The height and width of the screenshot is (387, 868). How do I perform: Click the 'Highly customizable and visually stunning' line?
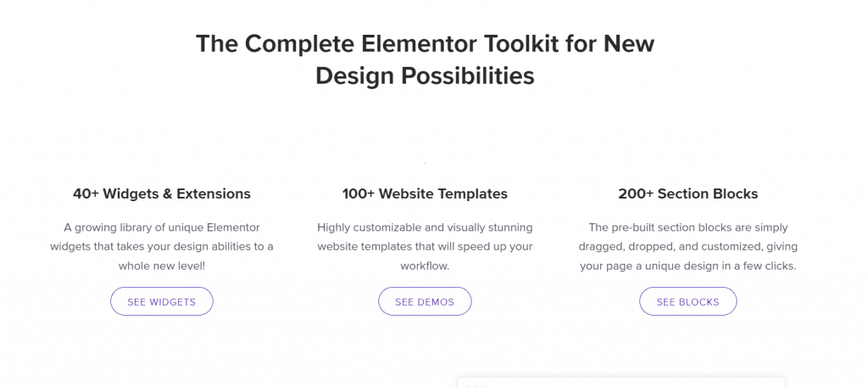tap(425, 228)
